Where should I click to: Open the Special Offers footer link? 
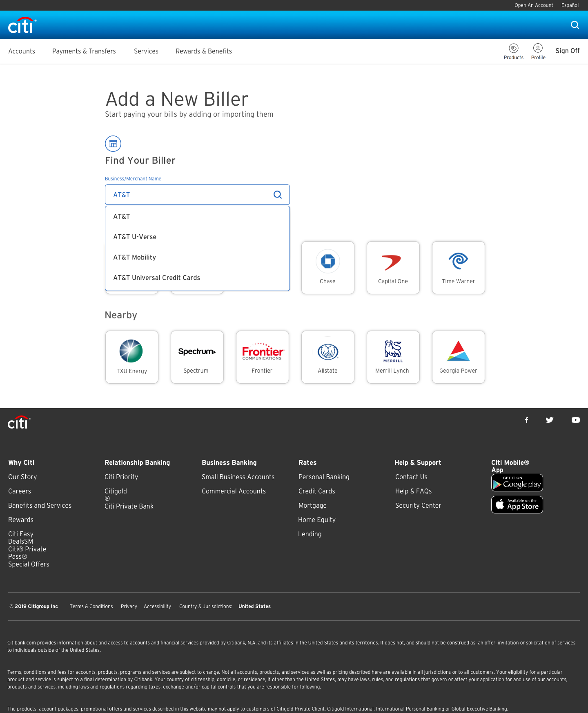pos(29,564)
